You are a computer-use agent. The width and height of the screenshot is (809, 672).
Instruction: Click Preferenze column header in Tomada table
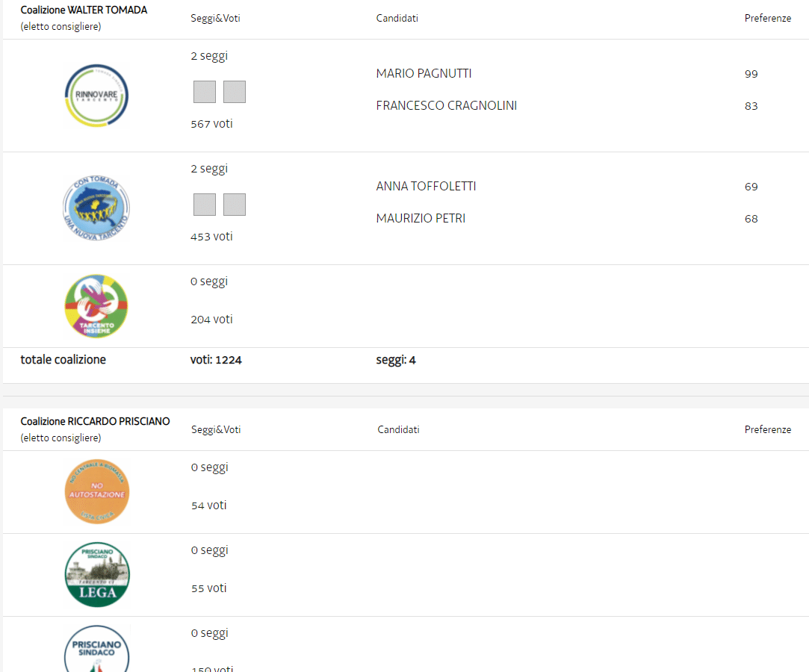click(x=767, y=19)
